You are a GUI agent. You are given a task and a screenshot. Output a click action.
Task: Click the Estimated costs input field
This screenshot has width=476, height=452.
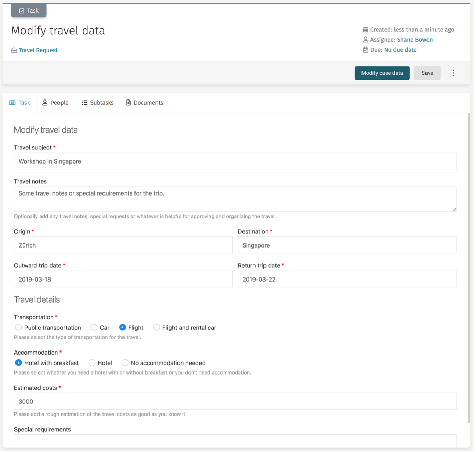tap(235, 401)
